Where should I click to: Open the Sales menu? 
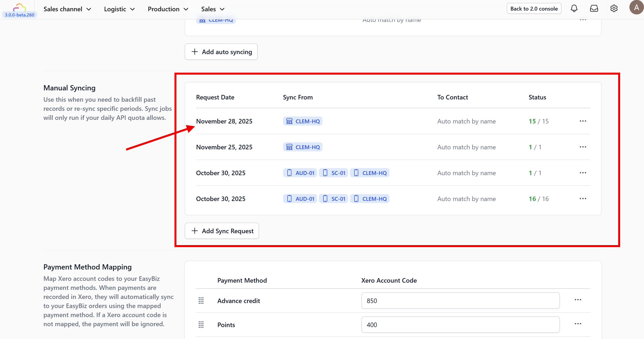pyautogui.click(x=213, y=9)
